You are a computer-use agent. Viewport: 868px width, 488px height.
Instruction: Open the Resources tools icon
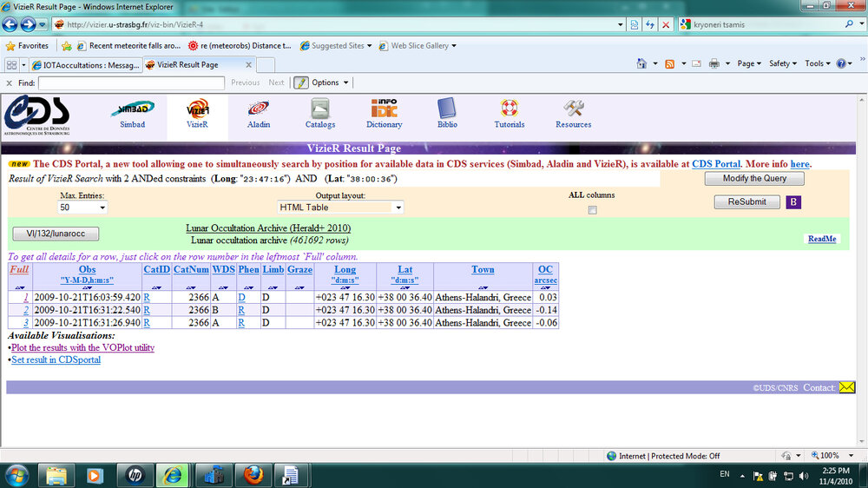point(573,109)
